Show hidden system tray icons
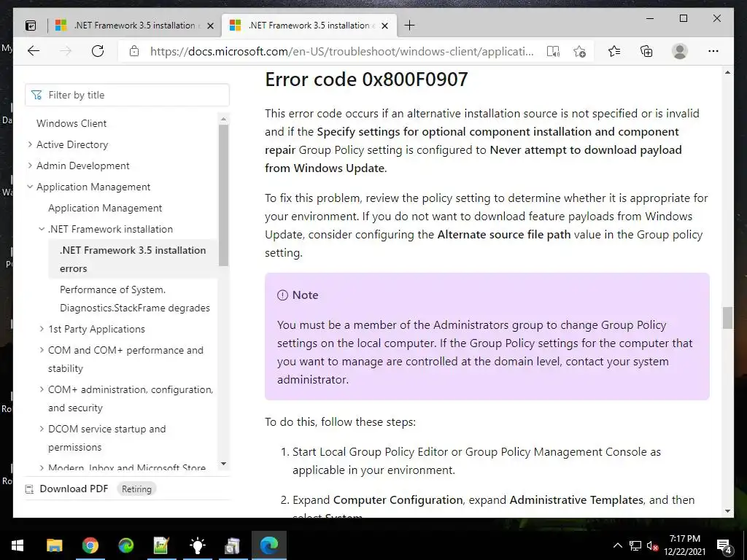Image resolution: width=747 pixels, height=560 pixels. (617, 545)
